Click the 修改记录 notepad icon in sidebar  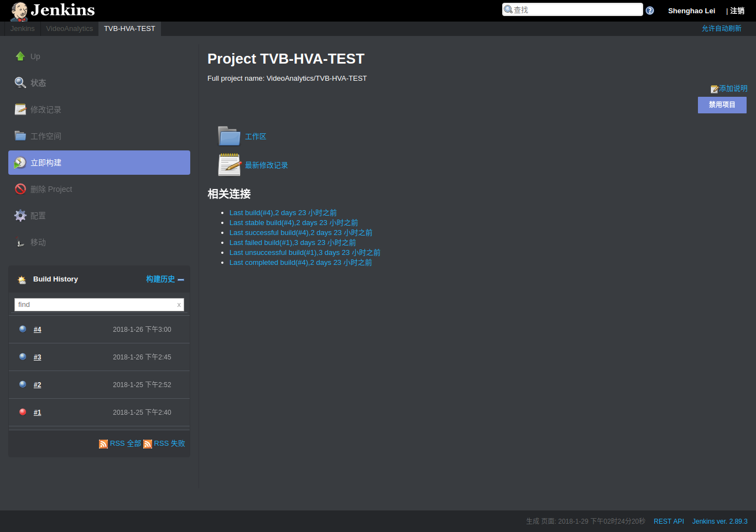tap(20, 109)
